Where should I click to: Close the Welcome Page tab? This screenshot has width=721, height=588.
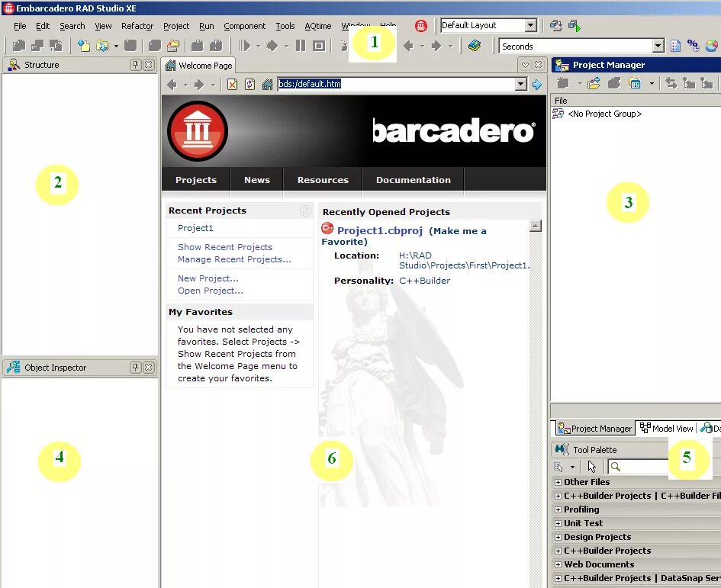coord(539,65)
